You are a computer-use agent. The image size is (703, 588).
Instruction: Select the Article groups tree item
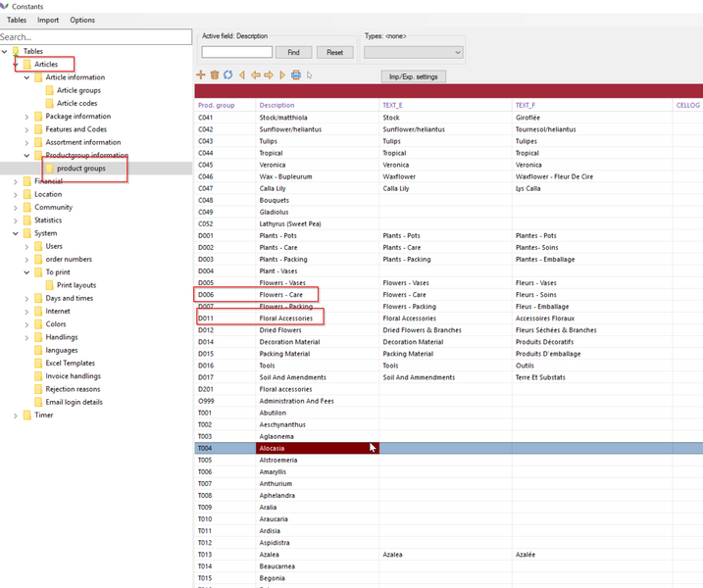pyautogui.click(x=78, y=90)
